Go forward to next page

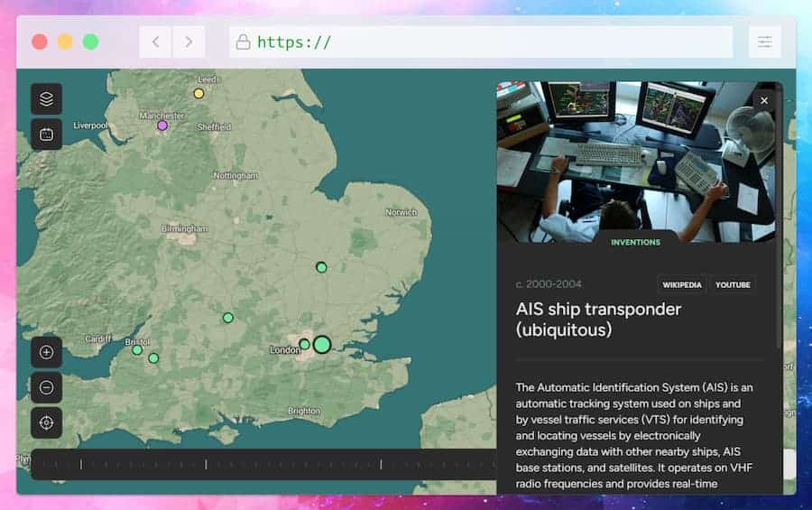point(189,42)
